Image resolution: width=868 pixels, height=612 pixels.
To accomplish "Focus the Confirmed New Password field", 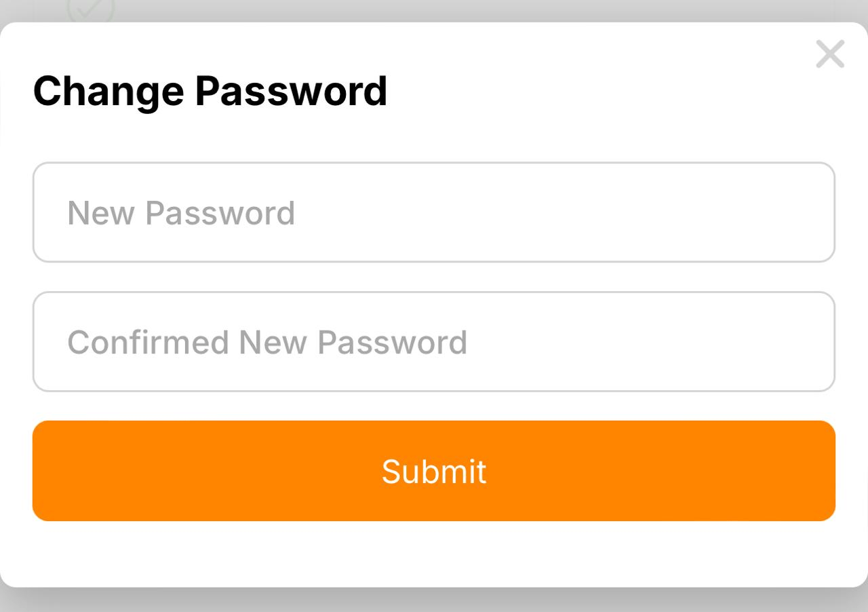I will pos(434,342).
